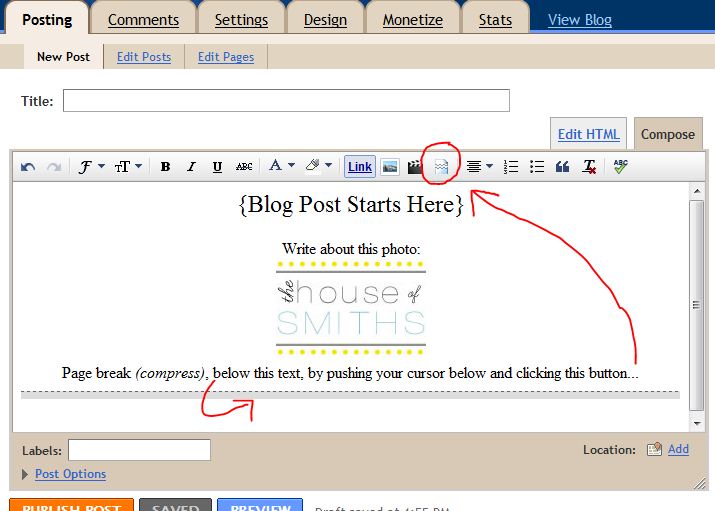Click the Preview button
715x511 pixels.
tap(260, 505)
